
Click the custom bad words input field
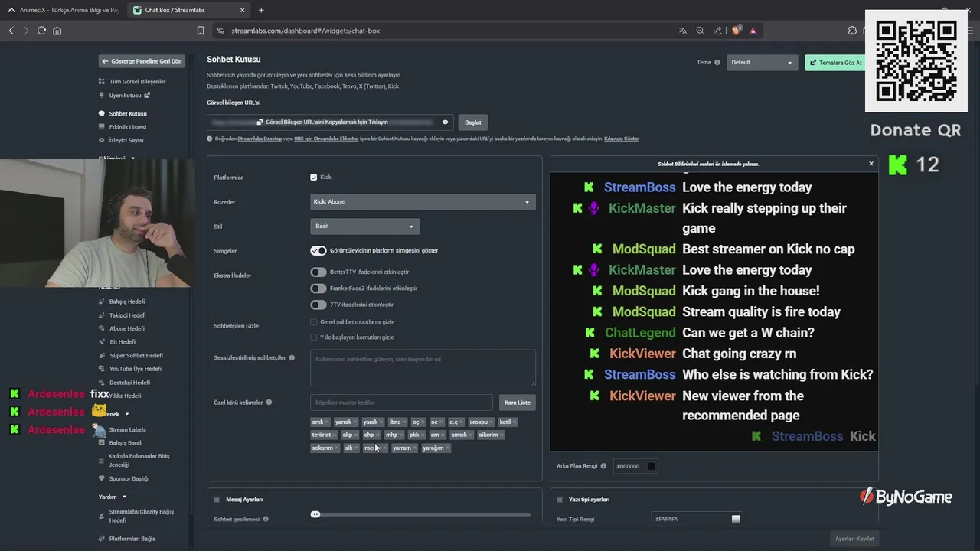pyautogui.click(x=401, y=403)
